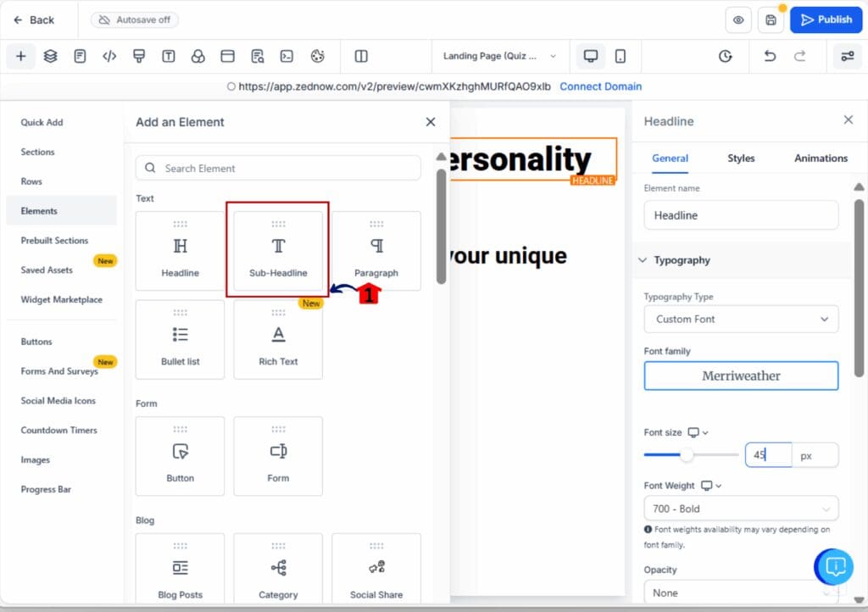Switch to mobile view mode
Viewport: 868px width, 612px height.
point(620,56)
